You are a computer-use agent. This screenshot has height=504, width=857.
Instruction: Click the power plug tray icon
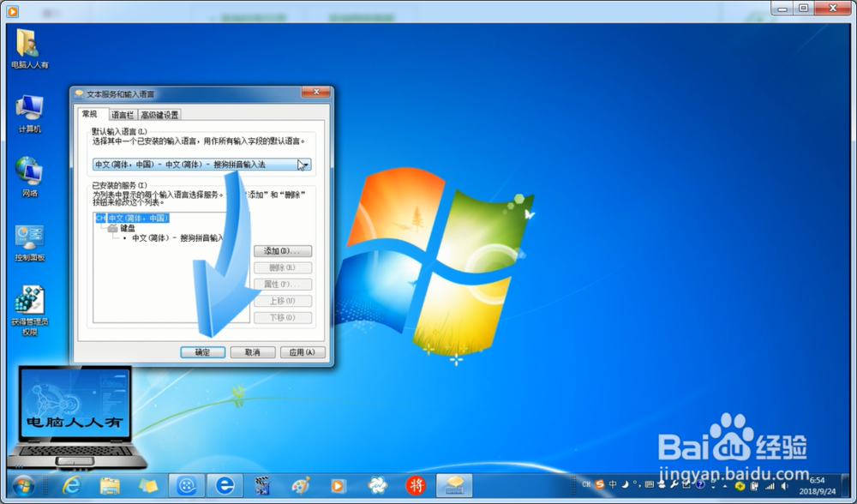point(754,485)
